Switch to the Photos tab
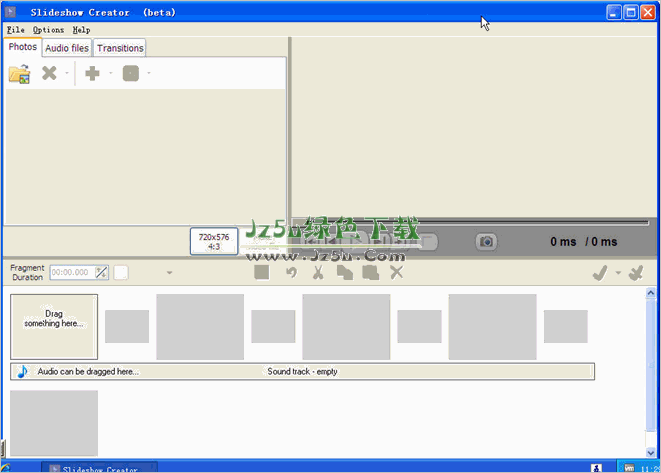The width and height of the screenshot is (661, 473). [23, 47]
